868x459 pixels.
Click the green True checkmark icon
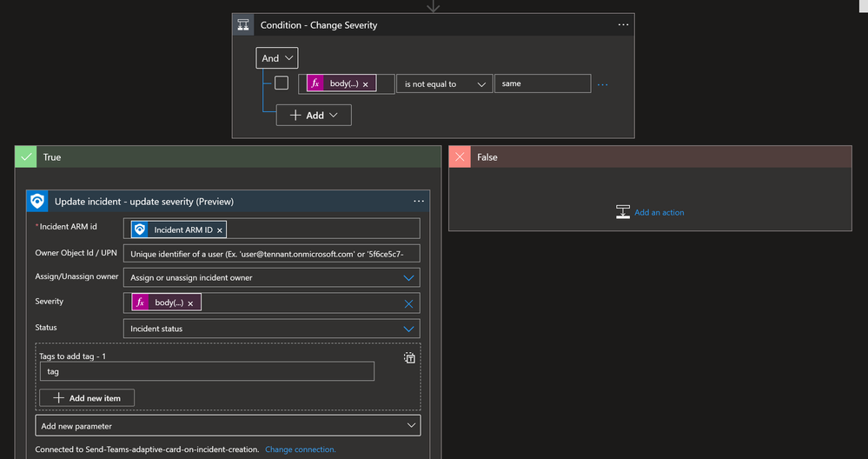[25, 157]
